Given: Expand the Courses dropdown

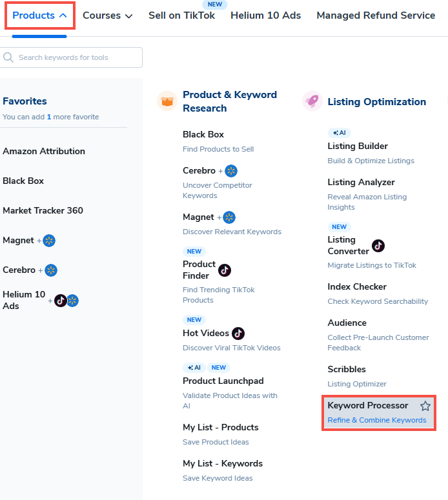Looking at the screenshot, I should 108,15.
